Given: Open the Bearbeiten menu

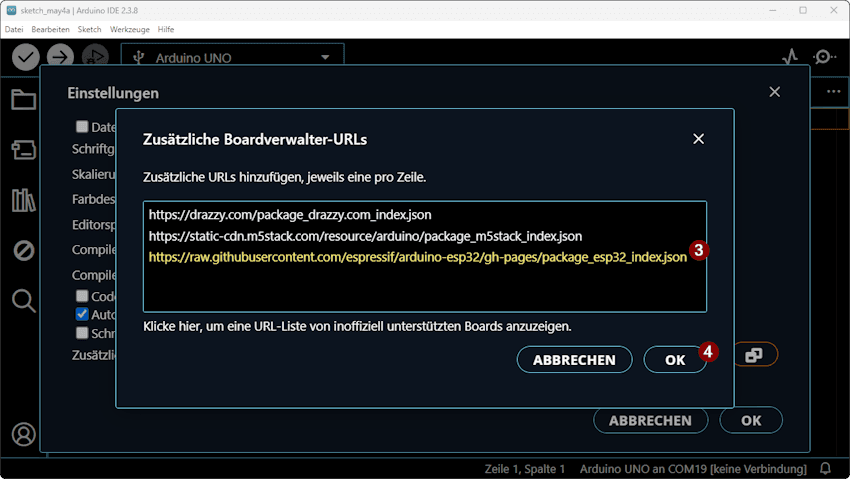Looking at the screenshot, I should point(50,29).
